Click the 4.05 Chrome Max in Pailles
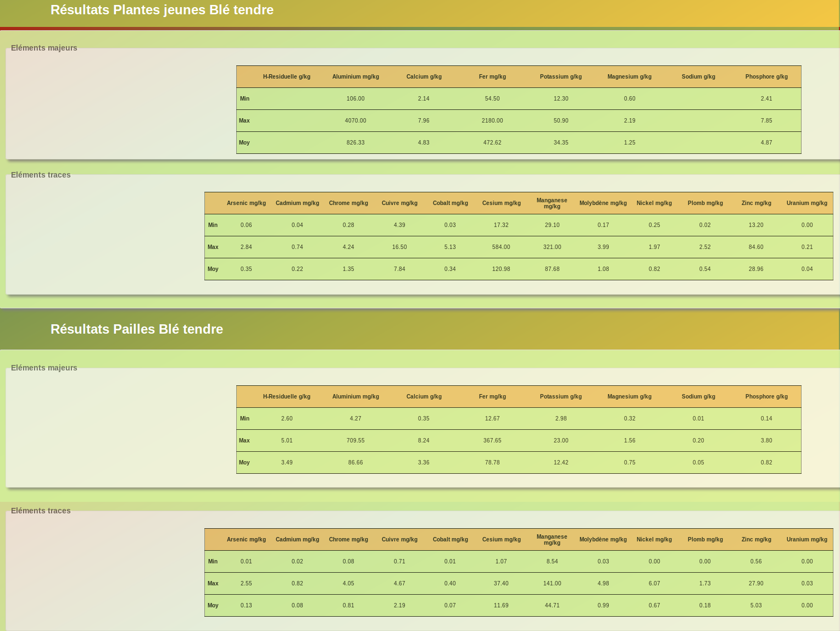This screenshot has height=631, width=840. [x=348, y=583]
